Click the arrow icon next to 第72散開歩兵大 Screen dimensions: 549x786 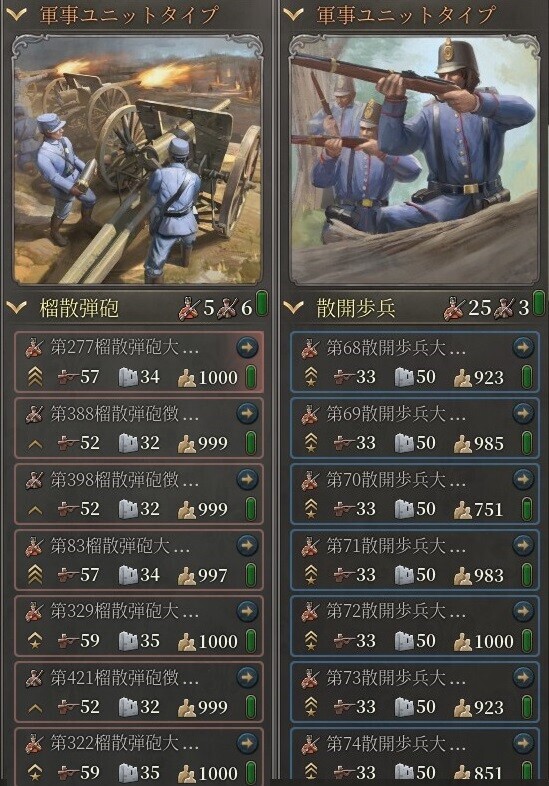[523, 611]
